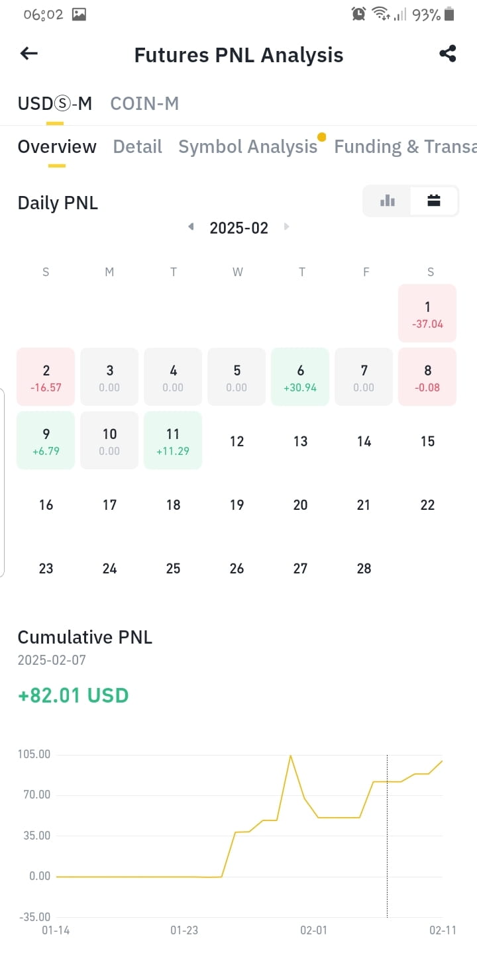This screenshot has width=477, height=980.
Task: Tap the 2025-02 month label
Action: point(238,228)
